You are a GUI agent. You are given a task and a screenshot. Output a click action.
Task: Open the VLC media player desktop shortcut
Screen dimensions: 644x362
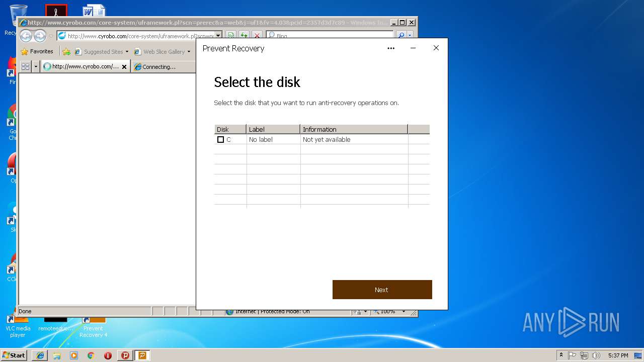pyautogui.click(x=18, y=326)
